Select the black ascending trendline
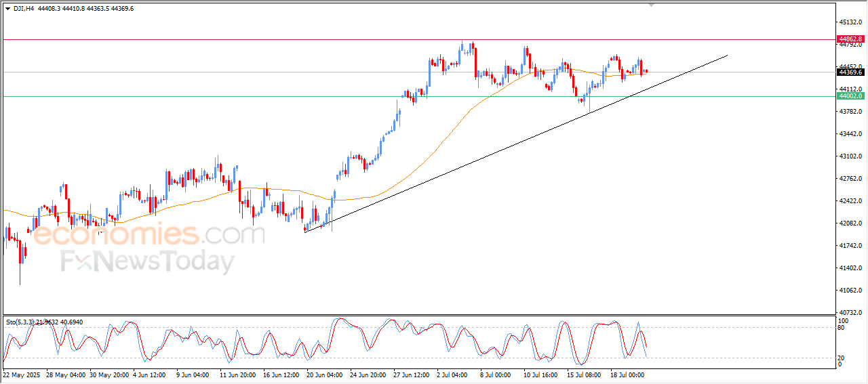The width and height of the screenshot is (868, 384). click(x=515, y=144)
